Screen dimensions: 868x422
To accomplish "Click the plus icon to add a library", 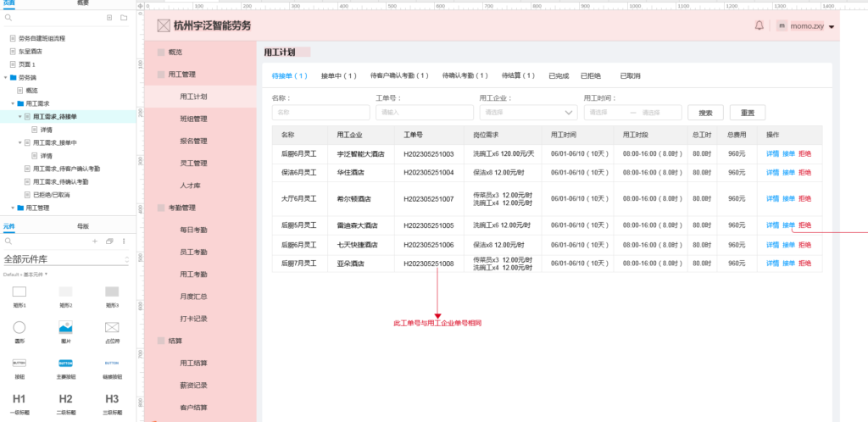I will click(95, 242).
